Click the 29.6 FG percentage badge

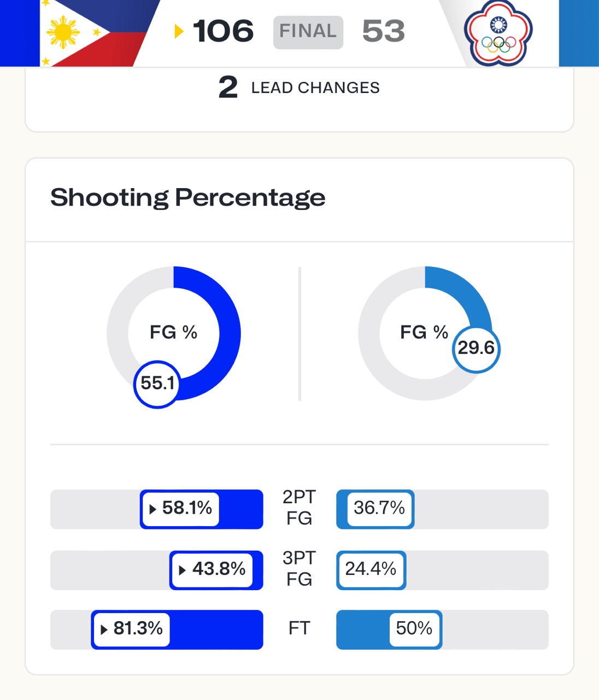[476, 348]
